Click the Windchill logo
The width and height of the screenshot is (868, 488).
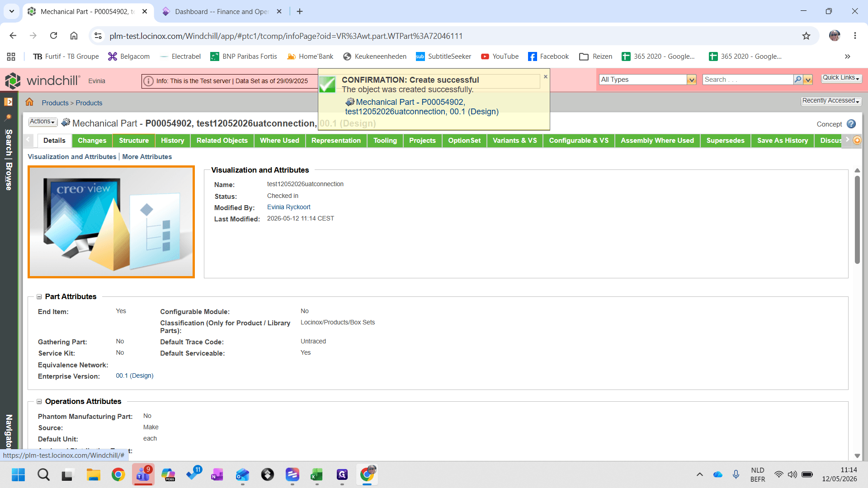42,80
